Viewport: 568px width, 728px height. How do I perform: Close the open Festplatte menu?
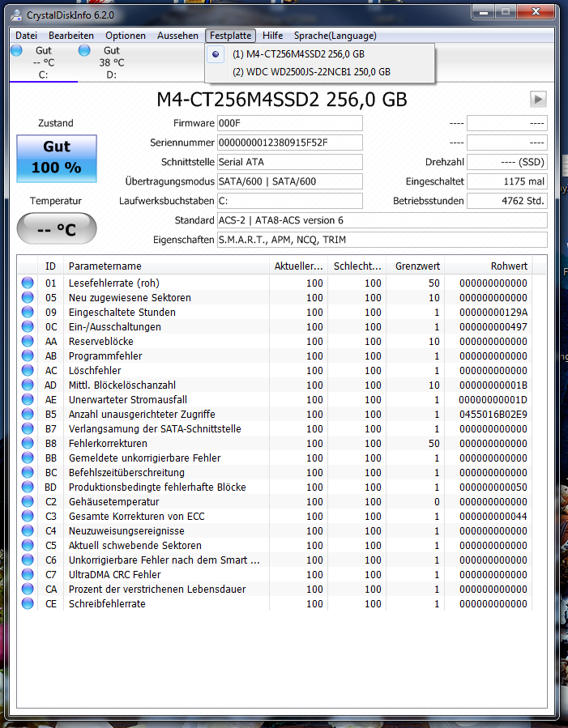(x=231, y=36)
